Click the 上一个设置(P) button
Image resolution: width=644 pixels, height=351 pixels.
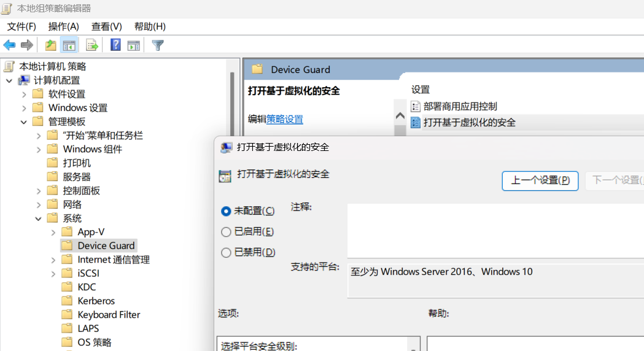point(540,180)
